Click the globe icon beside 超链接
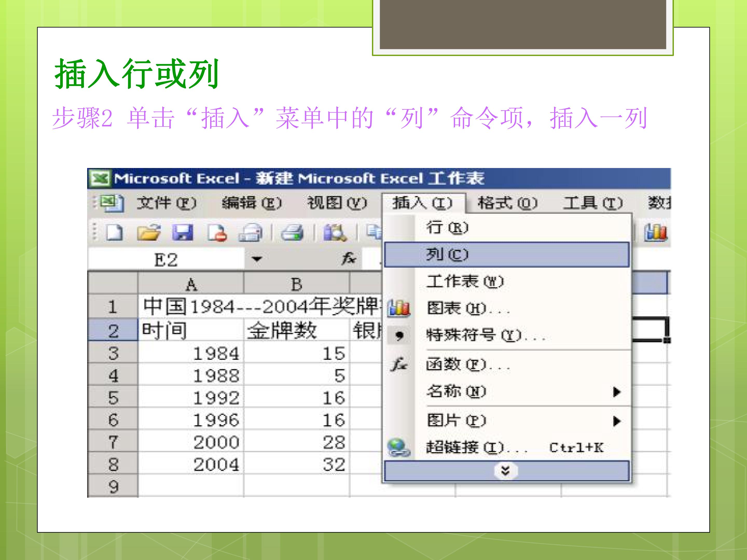Viewport: 747px width, 560px height. [x=398, y=447]
